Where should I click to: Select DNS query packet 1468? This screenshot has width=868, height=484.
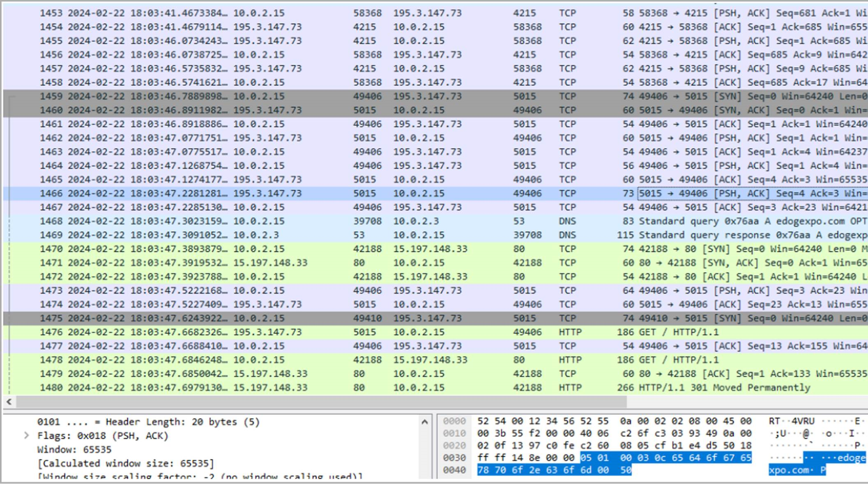coord(435,221)
